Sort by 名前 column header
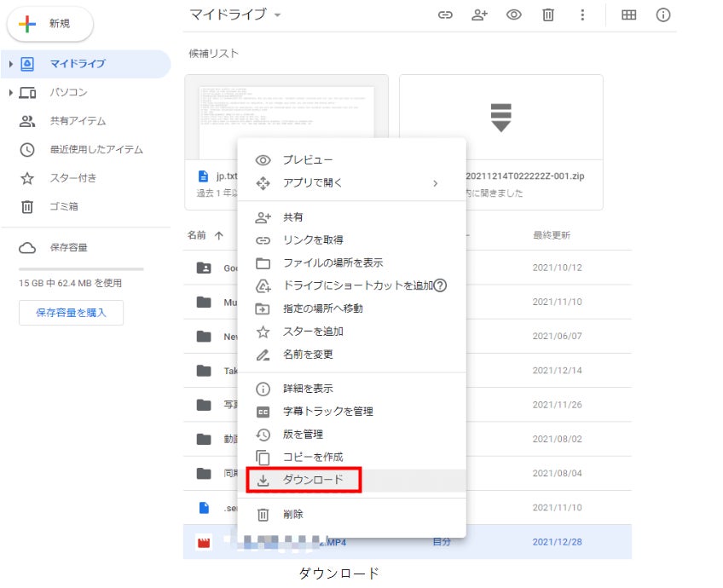The height and width of the screenshot is (588, 723). pos(197,235)
